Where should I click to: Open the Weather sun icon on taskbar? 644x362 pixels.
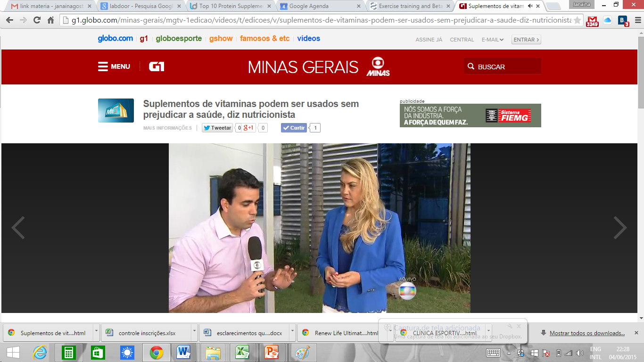[127, 353]
